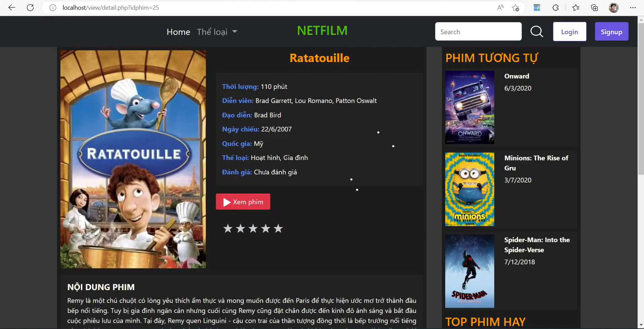The image size is (644, 329).
Task: Focus the Search input field
Action: pyautogui.click(x=478, y=32)
